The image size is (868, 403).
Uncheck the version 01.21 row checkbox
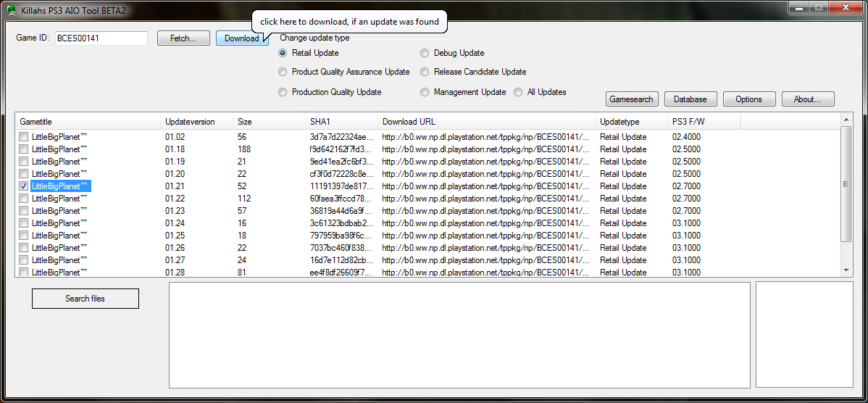point(24,186)
